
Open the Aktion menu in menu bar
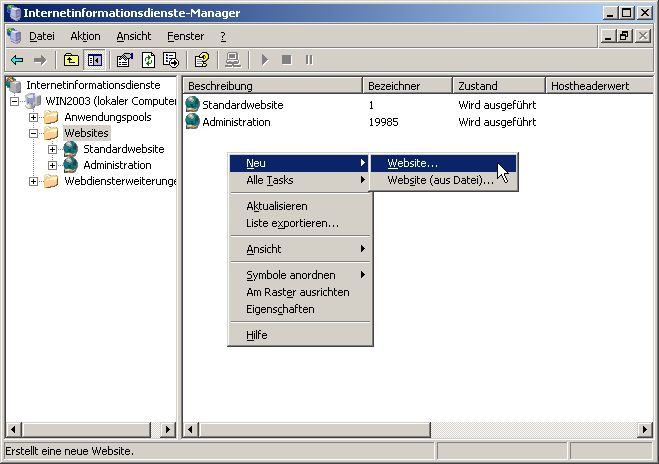(85, 36)
